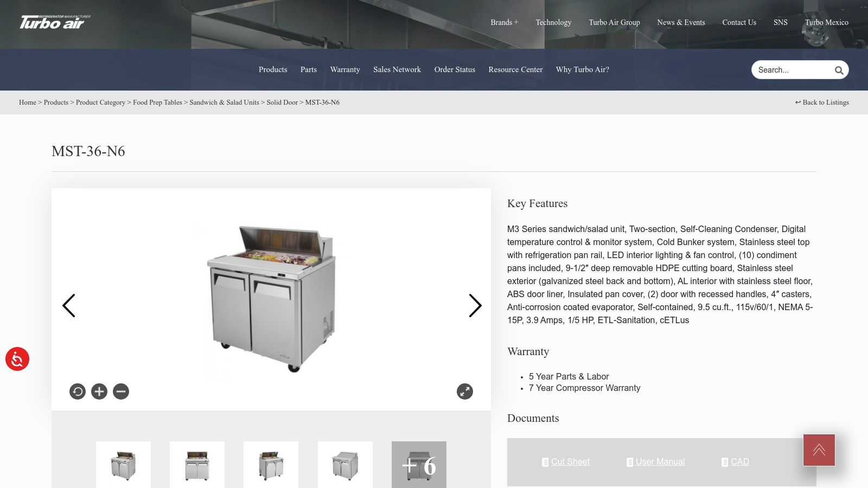Go to Sandwich & Salad Units breadcrumb
Screen dimensions: 868x488
click(224, 102)
